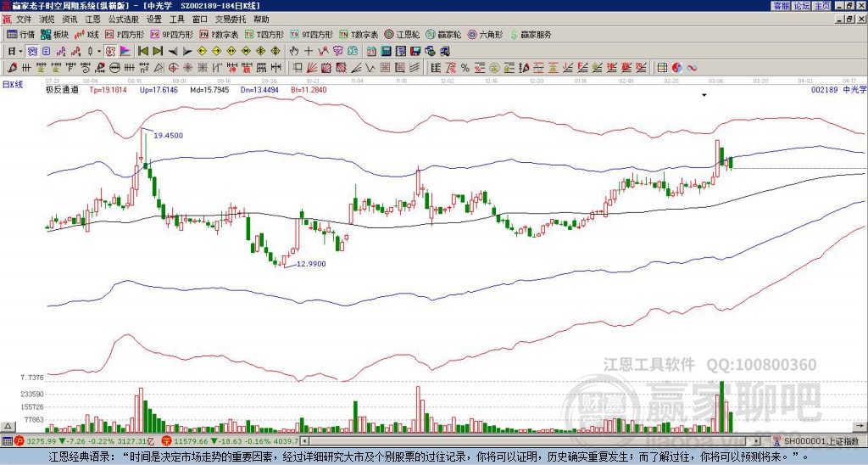
Task: Open the 设置 menu
Action: [x=154, y=20]
